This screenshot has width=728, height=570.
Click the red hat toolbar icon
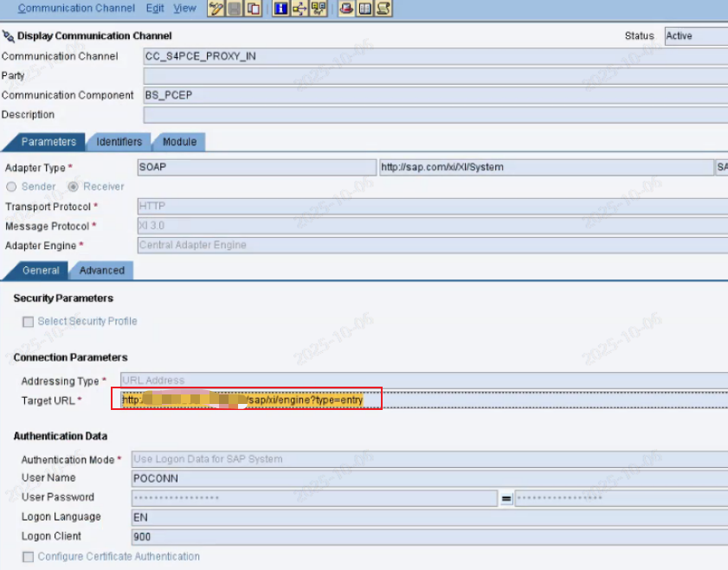coord(346,9)
